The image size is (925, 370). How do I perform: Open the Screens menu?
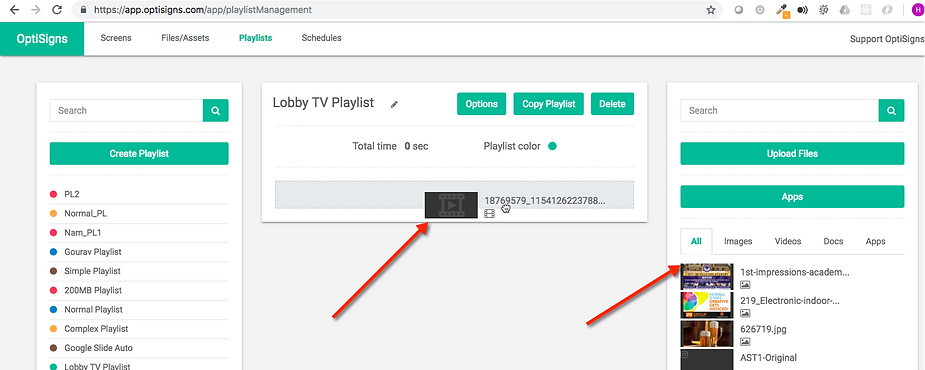(116, 38)
